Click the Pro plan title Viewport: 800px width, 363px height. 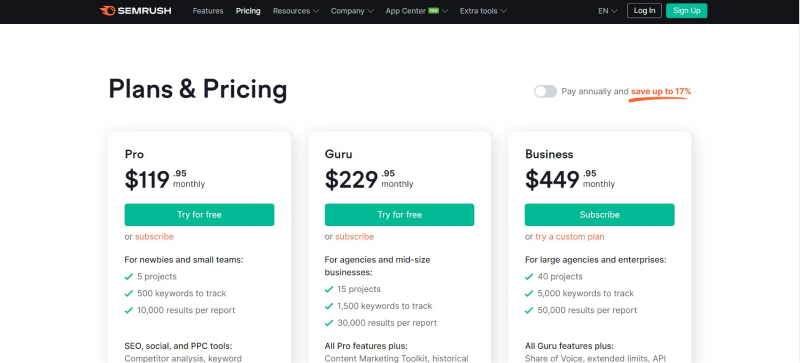pos(134,154)
